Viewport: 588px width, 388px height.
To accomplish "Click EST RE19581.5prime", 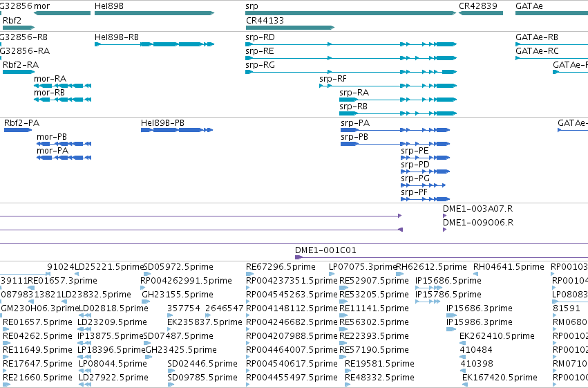I will (379, 364).
